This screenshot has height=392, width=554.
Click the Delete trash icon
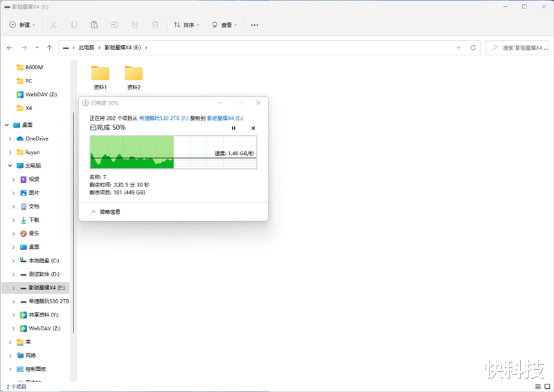[155, 25]
